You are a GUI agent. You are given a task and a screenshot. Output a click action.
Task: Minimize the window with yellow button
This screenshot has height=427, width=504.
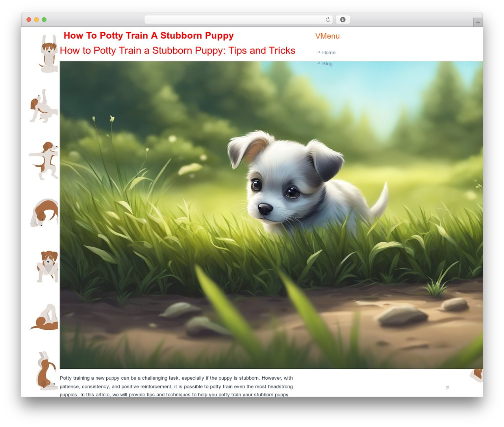[37, 20]
